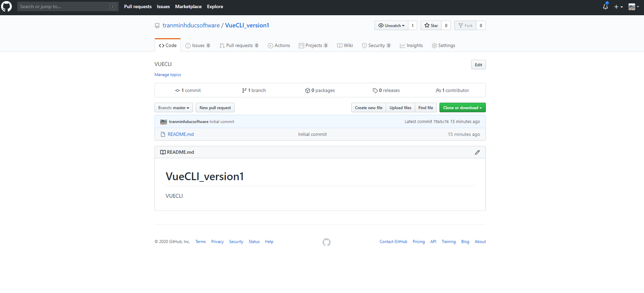Click Upload files button
This screenshot has height=293, width=644.
[400, 108]
